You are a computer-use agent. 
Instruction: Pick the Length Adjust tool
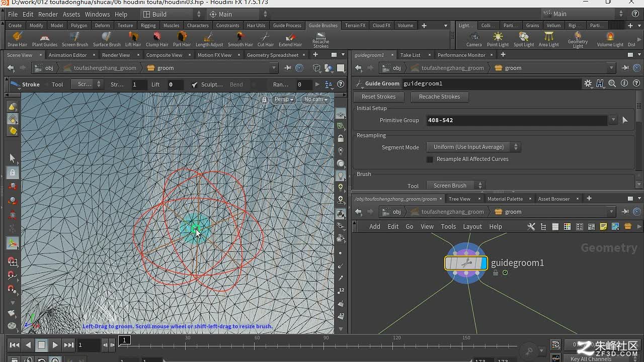click(x=209, y=39)
